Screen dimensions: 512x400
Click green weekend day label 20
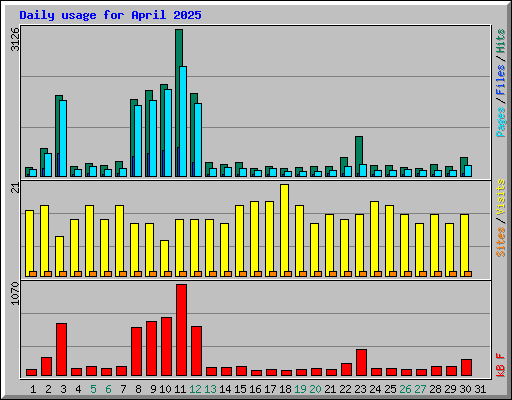315,389
